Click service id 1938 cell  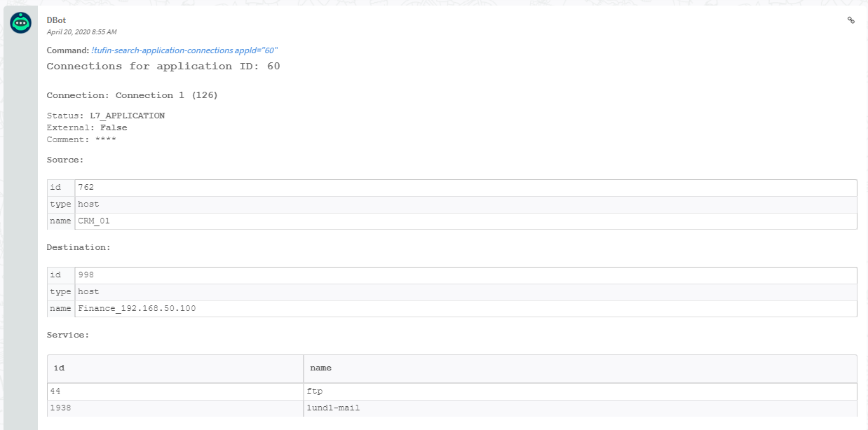coord(60,408)
